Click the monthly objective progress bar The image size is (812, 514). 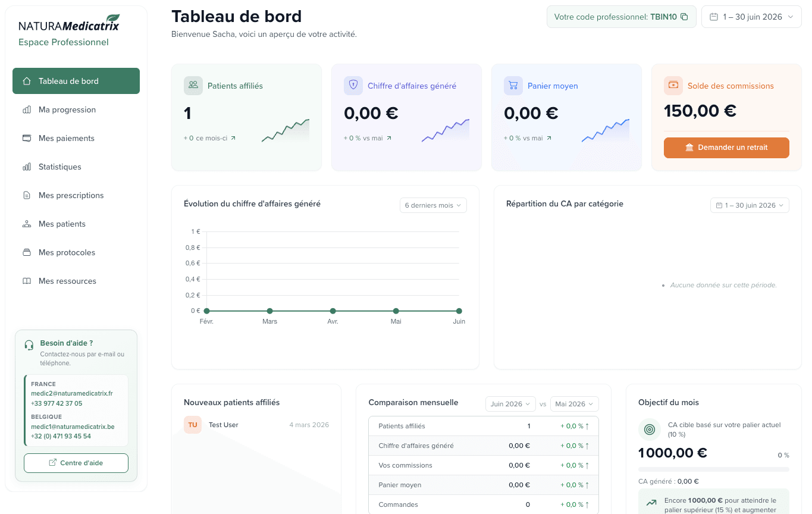coord(714,469)
